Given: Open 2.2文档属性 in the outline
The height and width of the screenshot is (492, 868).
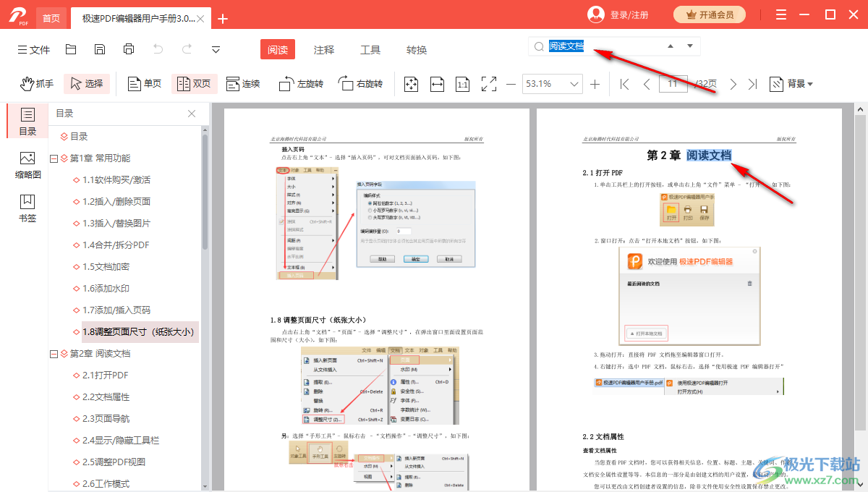Looking at the screenshot, I should 106,396.
